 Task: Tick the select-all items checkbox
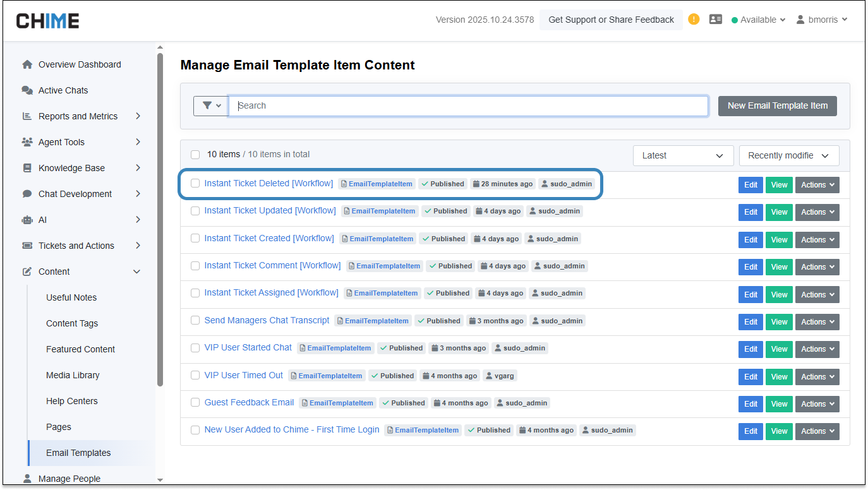click(195, 155)
